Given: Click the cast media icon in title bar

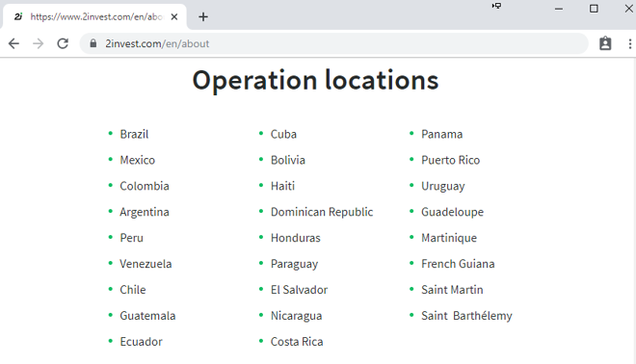Looking at the screenshot, I should 496,6.
